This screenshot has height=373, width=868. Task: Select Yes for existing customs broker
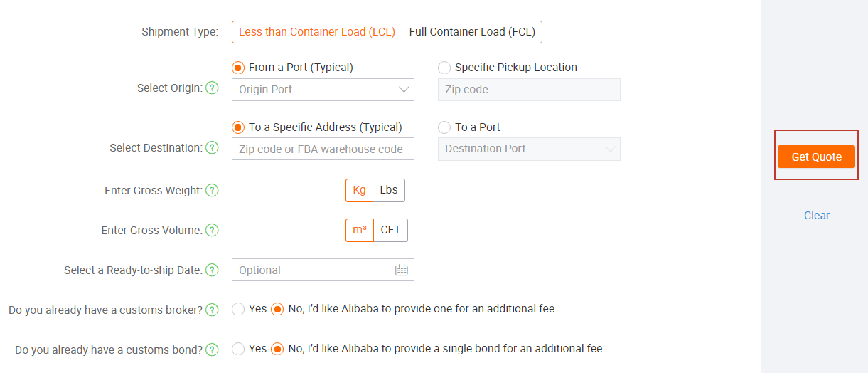(238, 309)
